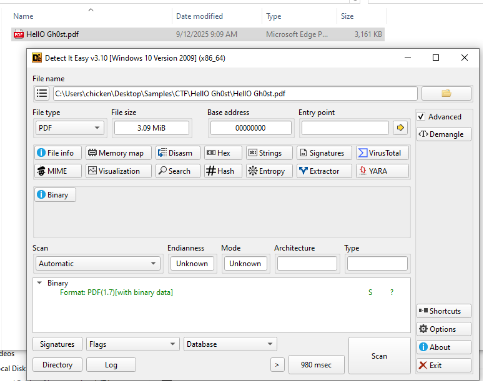Open the Flags dropdown
Image resolution: width=483 pixels, height=381 pixels.
coord(133,344)
